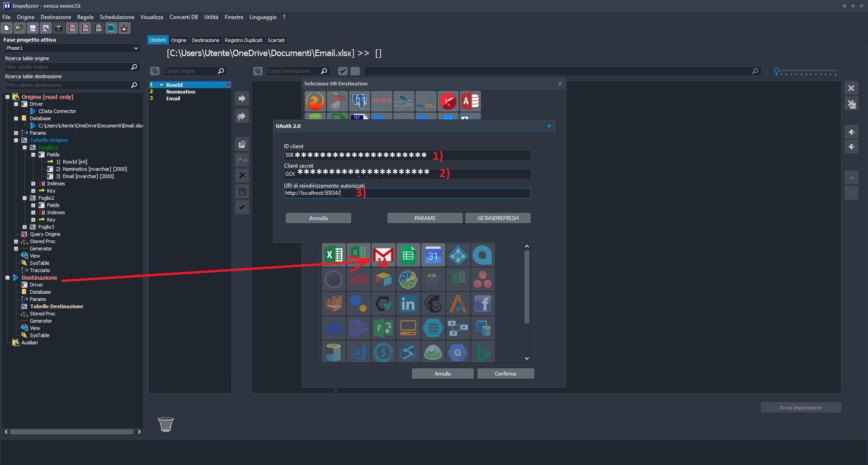Open the Schedulazione menu
The image size is (868, 465).
117,17
